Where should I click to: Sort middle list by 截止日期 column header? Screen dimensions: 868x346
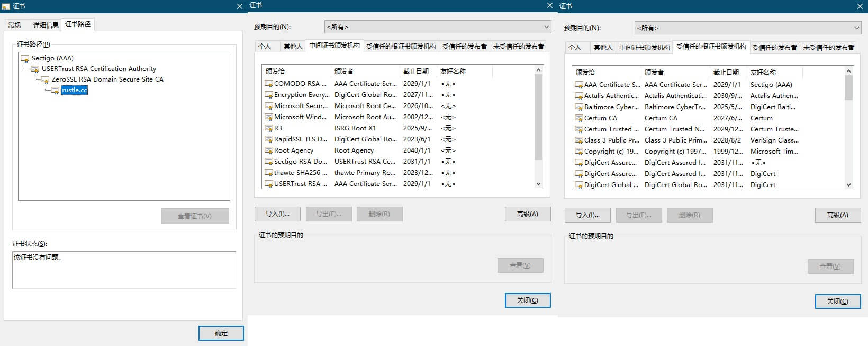[x=416, y=72]
